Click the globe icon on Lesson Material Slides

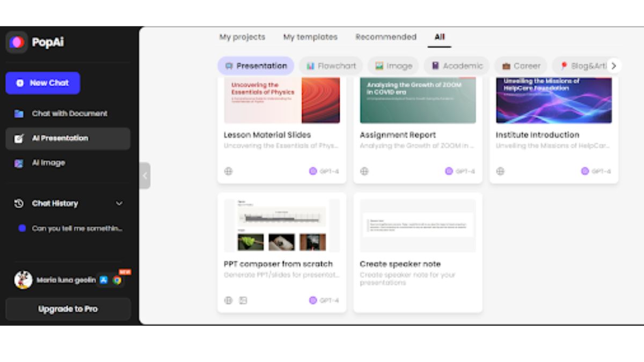click(228, 171)
